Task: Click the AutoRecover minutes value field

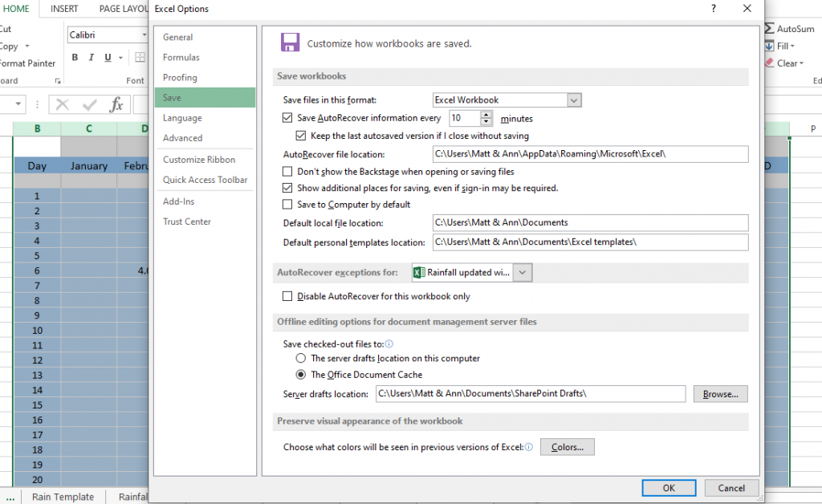Action: [x=465, y=119]
